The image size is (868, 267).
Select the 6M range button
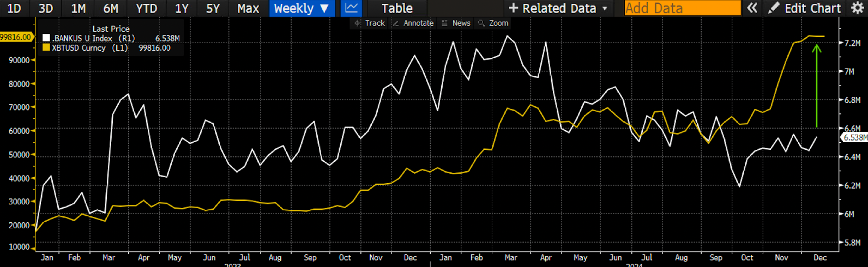click(111, 8)
